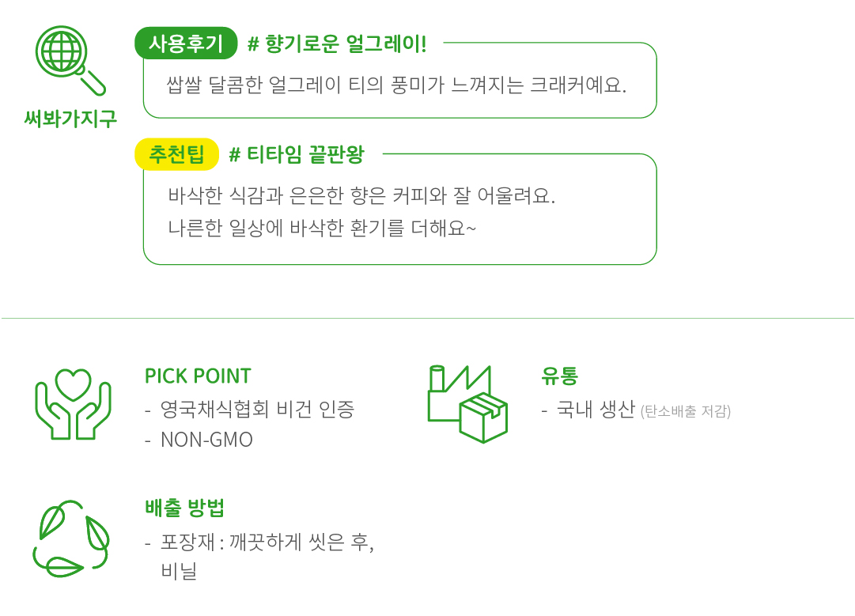Click the hands holding heart icon
Image resolution: width=855 pixels, height=616 pixels.
(74, 404)
